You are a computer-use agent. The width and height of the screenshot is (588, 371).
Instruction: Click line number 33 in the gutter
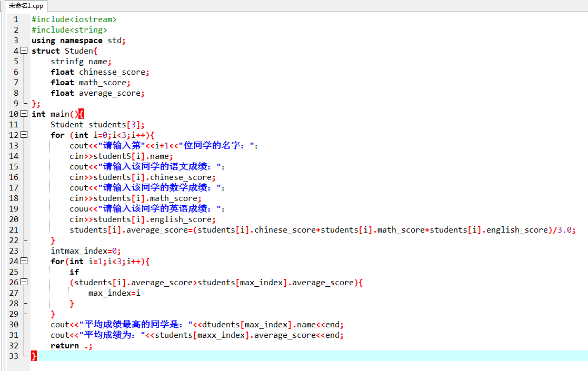14,356
